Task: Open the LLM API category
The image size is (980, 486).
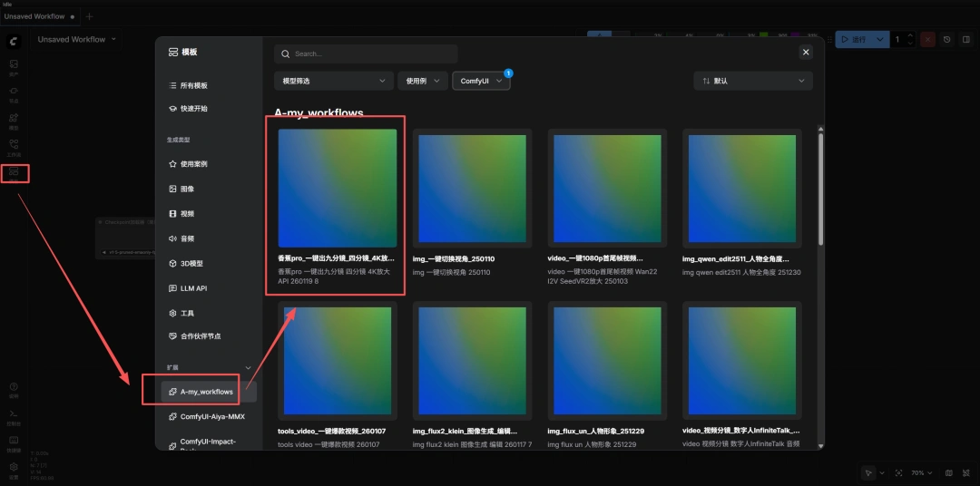Action: 193,288
